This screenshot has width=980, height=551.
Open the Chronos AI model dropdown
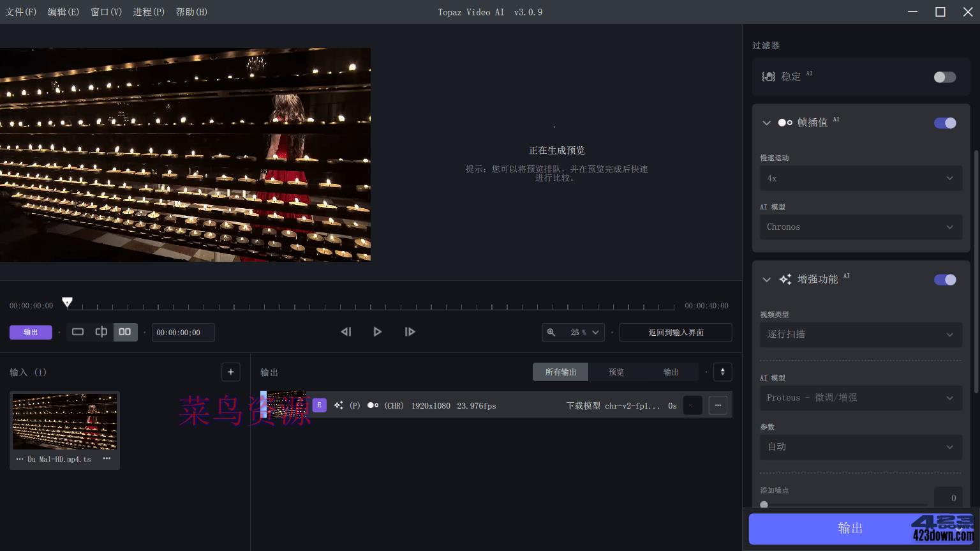coord(861,227)
